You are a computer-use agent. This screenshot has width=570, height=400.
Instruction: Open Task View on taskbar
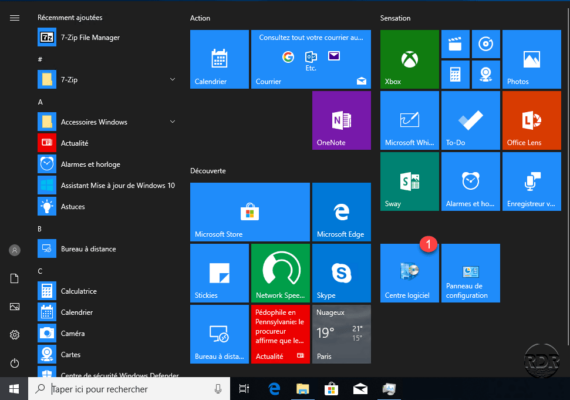(244, 389)
